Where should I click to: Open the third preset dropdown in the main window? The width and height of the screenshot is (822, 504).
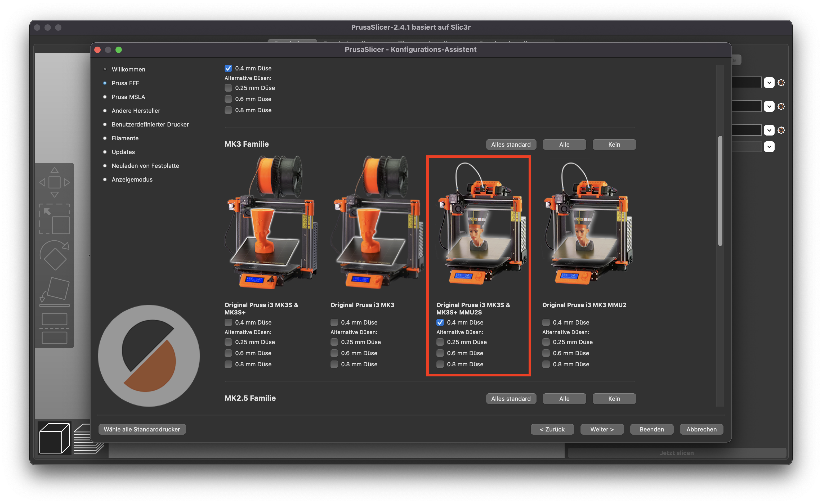click(x=769, y=130)
